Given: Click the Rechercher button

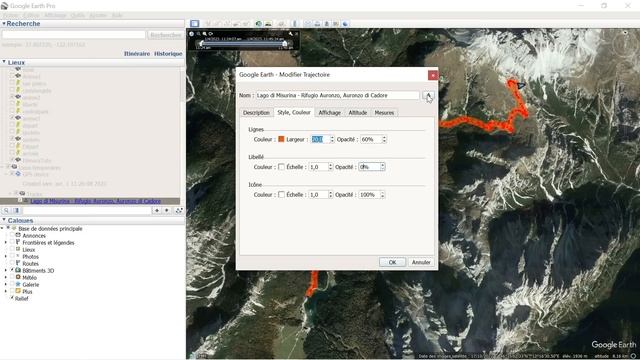Looking at the screenshot, I should click(165, 35).
